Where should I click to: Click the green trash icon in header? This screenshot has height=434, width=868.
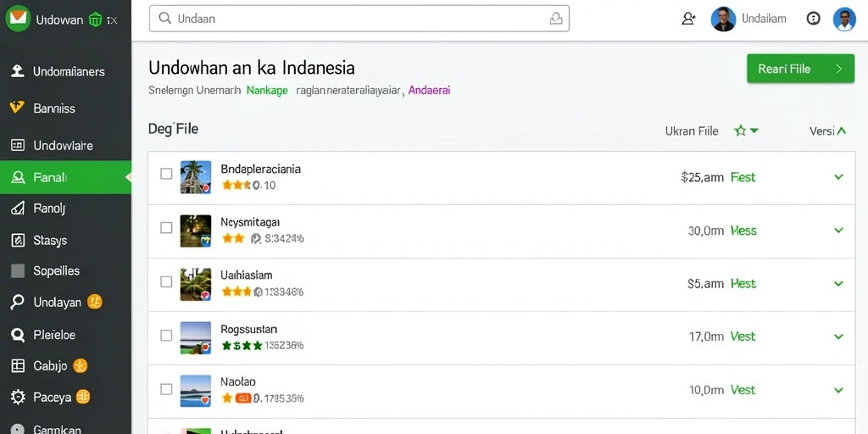click(95, 20)
